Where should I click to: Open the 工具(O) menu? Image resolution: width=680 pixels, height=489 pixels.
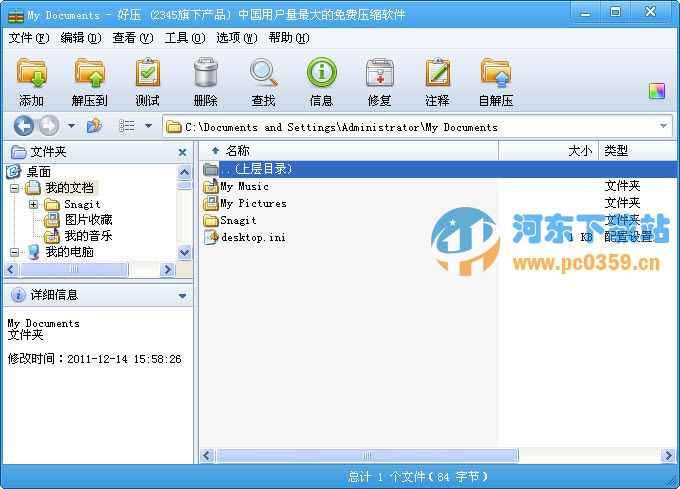coord(185,38)
